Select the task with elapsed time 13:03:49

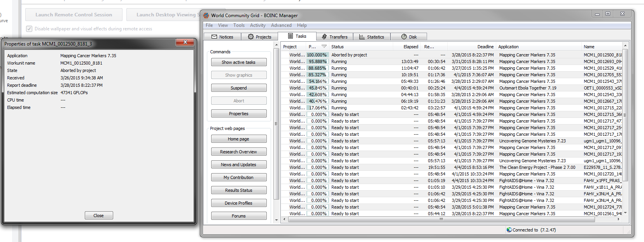(x=451, y=61)
